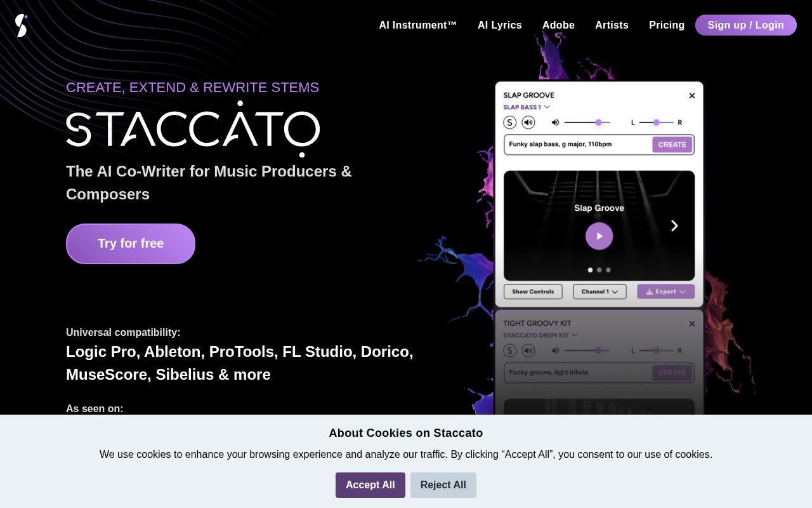
Task: Enable Show Controls on the Slap Groove panel
Action: click(x=533, y=291)
